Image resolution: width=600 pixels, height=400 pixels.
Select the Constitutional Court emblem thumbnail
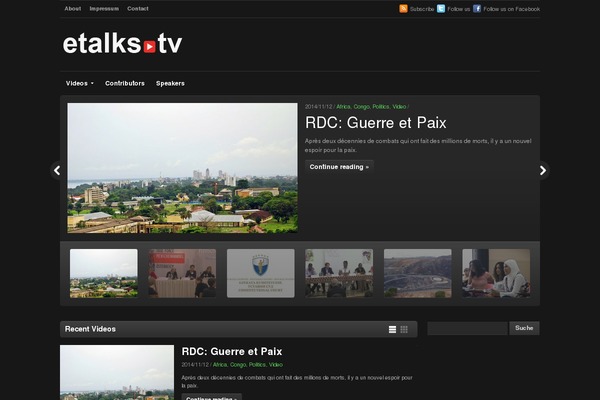261,273
